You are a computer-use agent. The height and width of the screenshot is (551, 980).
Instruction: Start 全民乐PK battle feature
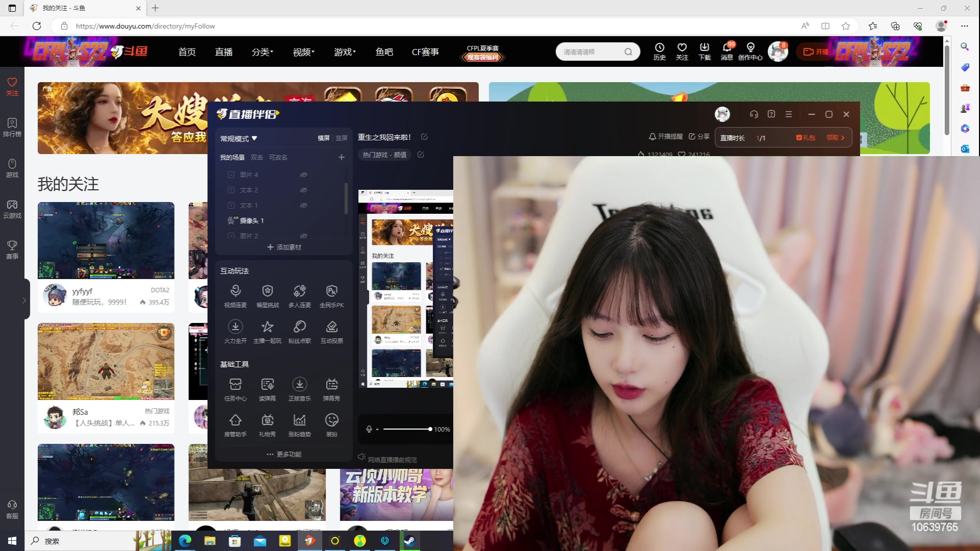(x=332, y=296)
